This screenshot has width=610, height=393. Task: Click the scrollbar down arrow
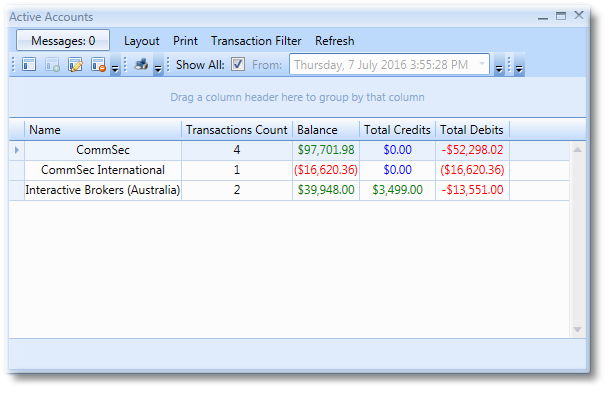coord(577,330)
